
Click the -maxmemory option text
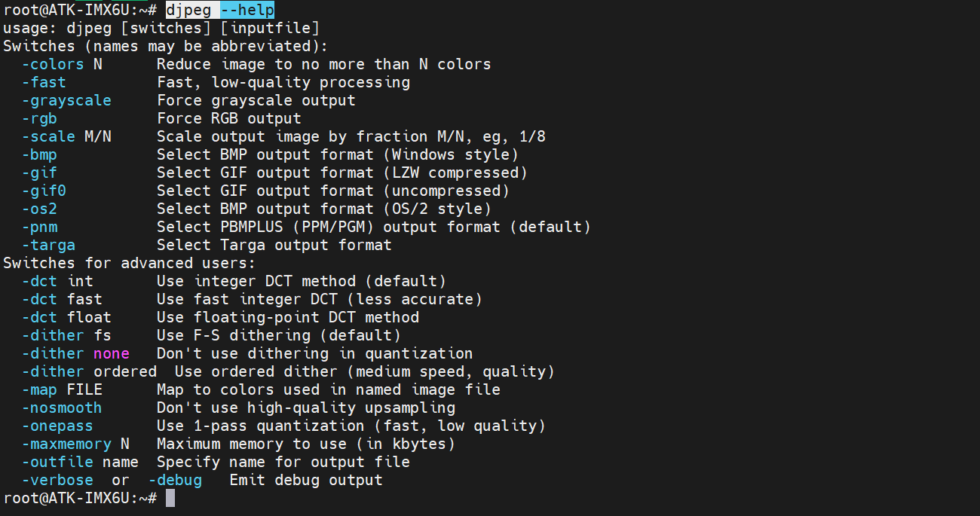coord(66,444)
